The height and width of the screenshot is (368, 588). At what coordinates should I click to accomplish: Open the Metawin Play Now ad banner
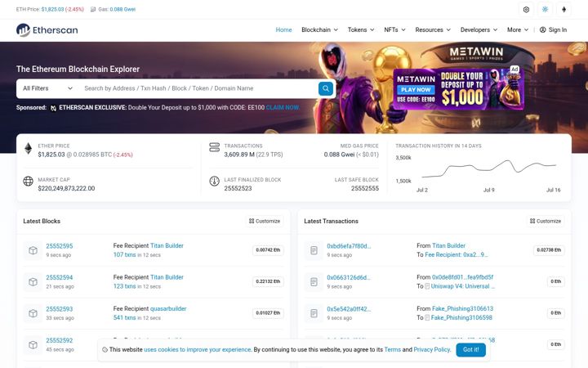pos(459,88)
